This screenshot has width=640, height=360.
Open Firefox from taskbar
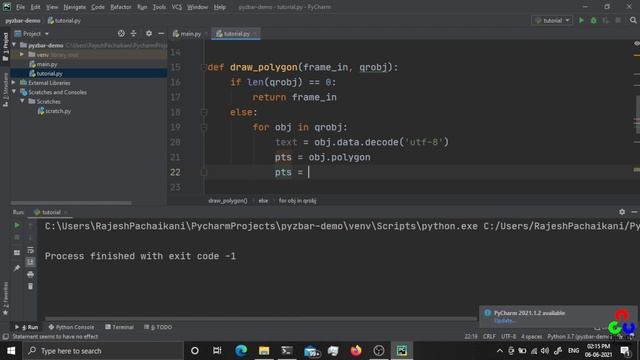[356, 351]
